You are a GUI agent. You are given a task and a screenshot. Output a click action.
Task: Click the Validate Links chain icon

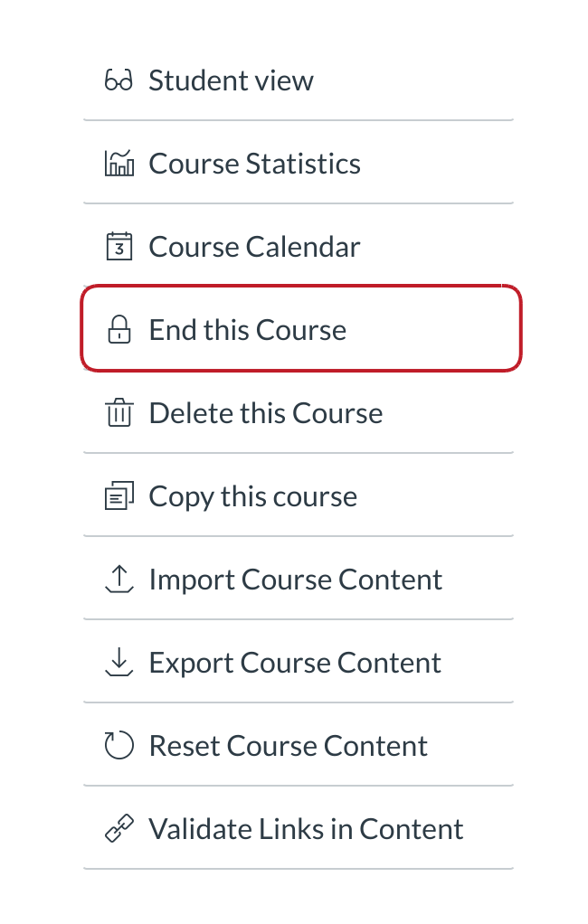(119, 829)
